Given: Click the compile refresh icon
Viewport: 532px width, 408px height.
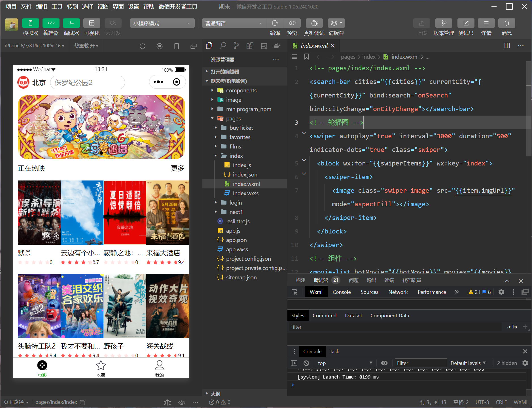Looking at the screenshot, I should point(275,23).
